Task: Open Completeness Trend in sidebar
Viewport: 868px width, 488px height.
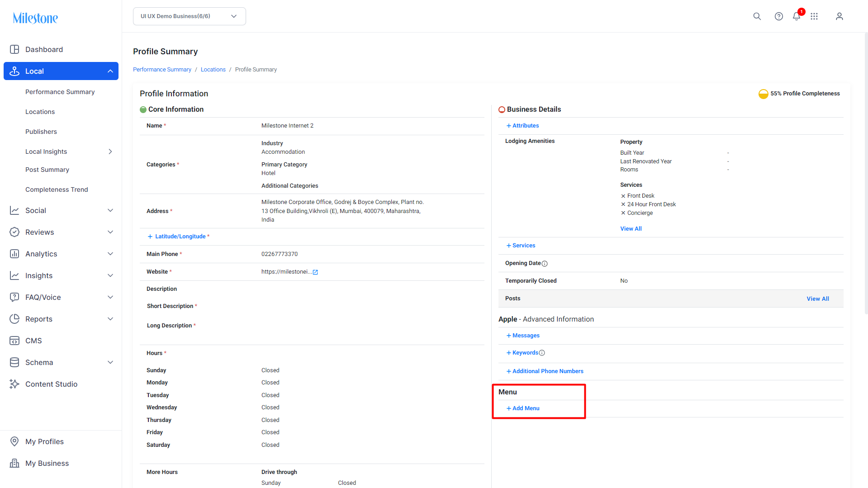Action: [x=57, y=190]
